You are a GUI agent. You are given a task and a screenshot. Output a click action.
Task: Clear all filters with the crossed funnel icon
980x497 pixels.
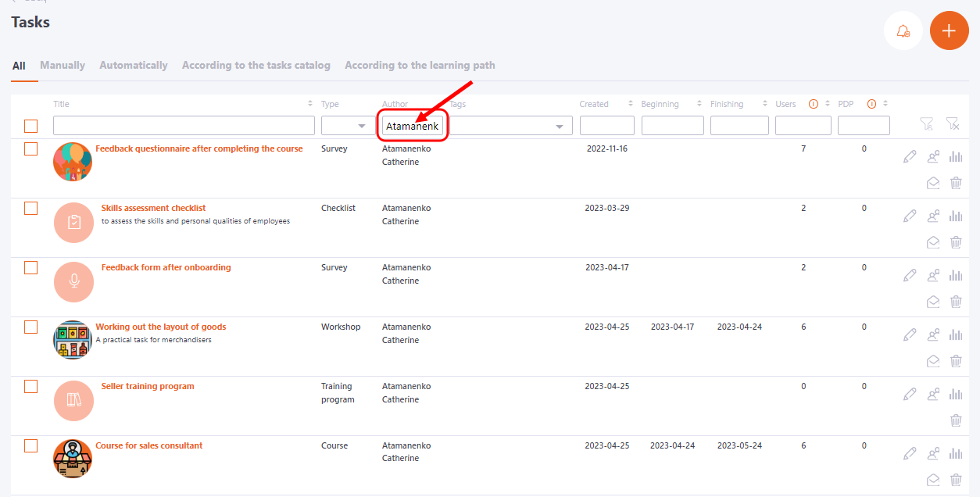click(952, 124)
